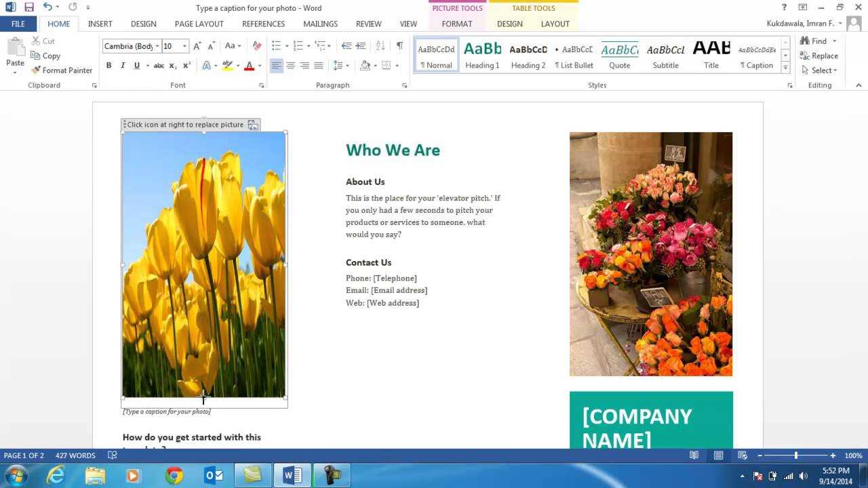The width and height of the screenshot is (868, 488).
Task: Open Google Chrome from the taskbar
Action: coord(174,476)
